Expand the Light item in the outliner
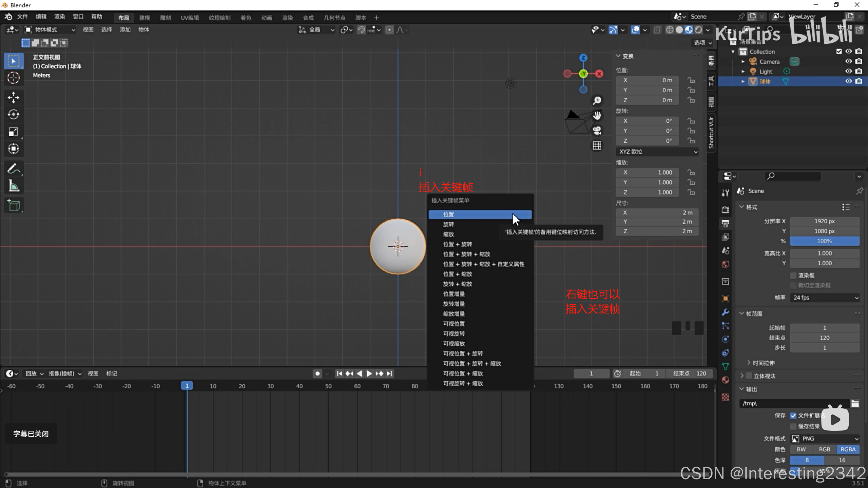This screenshot has height=488, width=868. click(x=743, y=72)
